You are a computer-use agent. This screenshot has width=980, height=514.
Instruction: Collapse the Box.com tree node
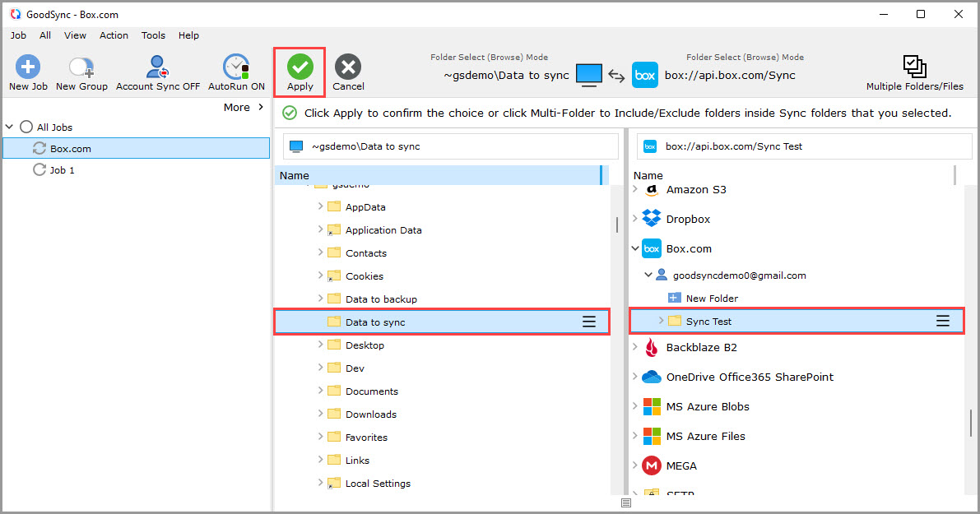click(x=635, y=248)
